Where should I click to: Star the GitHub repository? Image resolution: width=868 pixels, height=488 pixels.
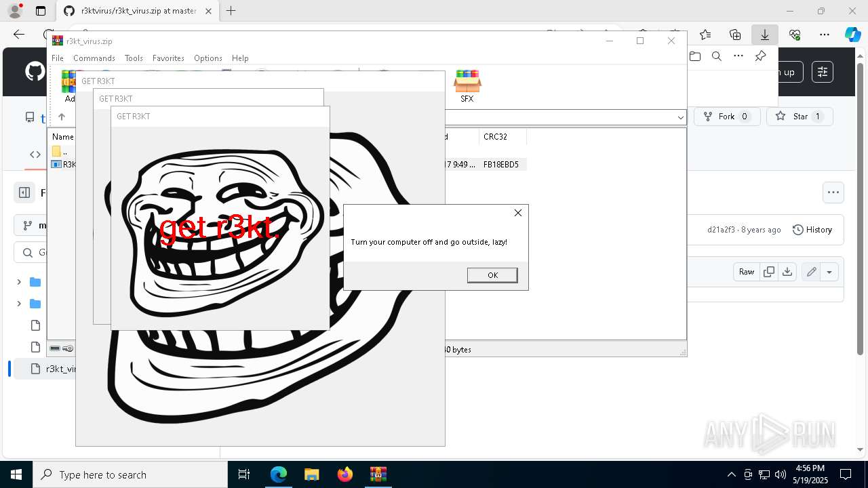click(800, 117)
